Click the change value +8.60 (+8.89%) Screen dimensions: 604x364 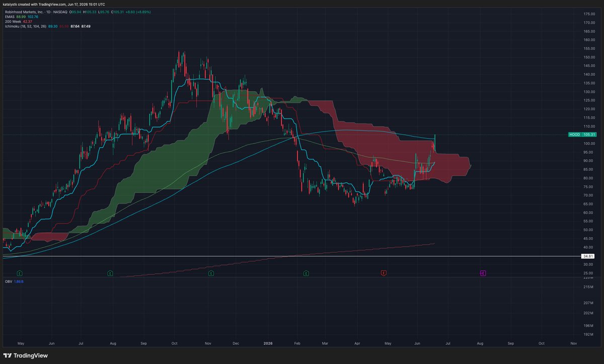click(x=137, y=12)
